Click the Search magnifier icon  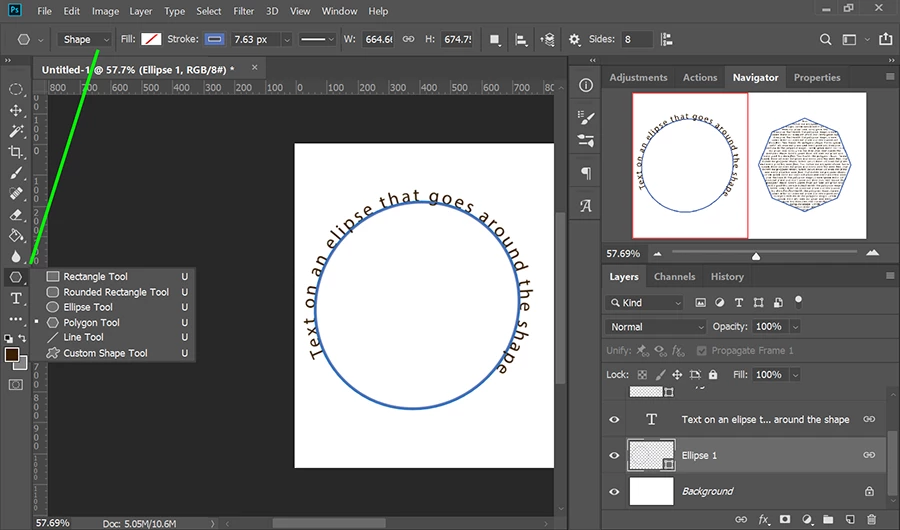tap(825, 40)
